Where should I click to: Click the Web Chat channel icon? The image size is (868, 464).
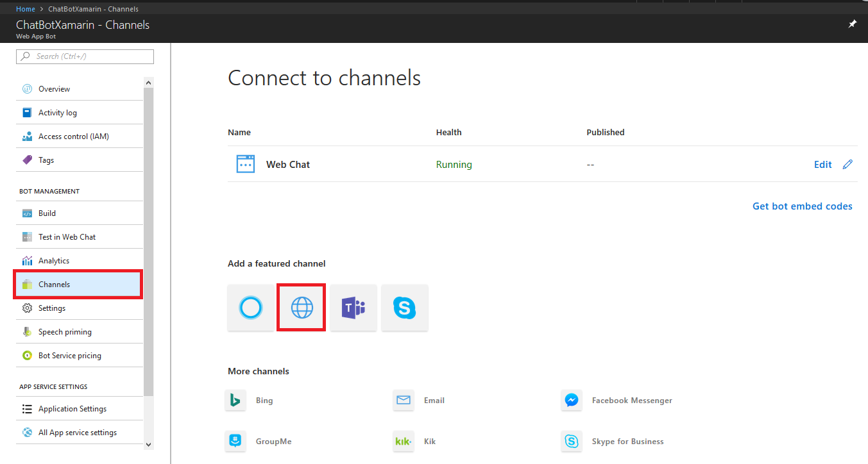pos(246,164)
